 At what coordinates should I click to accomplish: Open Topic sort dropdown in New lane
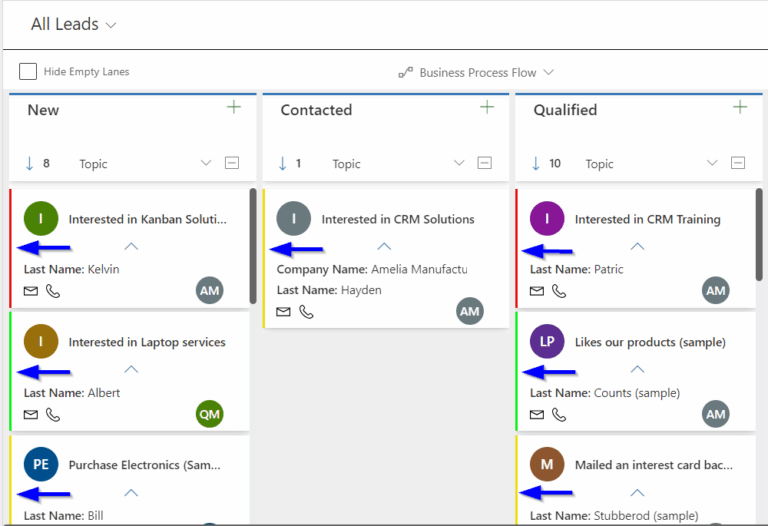pos(206,163)
